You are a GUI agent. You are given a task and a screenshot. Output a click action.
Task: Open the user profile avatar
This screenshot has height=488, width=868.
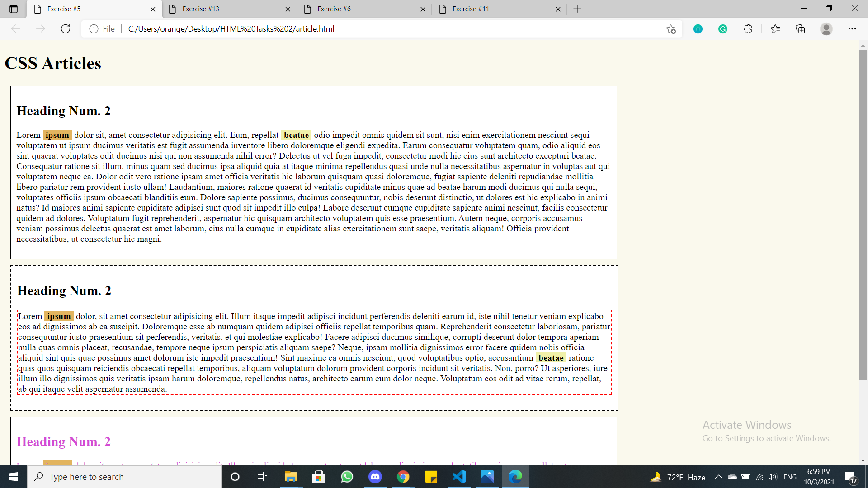[826, 29]
